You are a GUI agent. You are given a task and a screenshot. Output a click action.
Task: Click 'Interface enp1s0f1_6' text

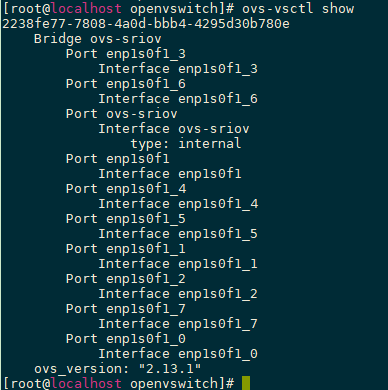(x=178, y=99)
